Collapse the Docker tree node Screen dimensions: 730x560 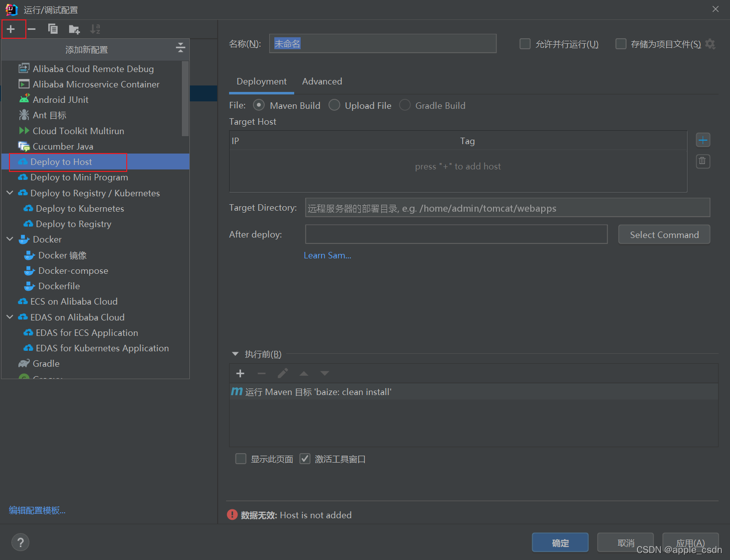pyautogui.click(x=9, y=239)
